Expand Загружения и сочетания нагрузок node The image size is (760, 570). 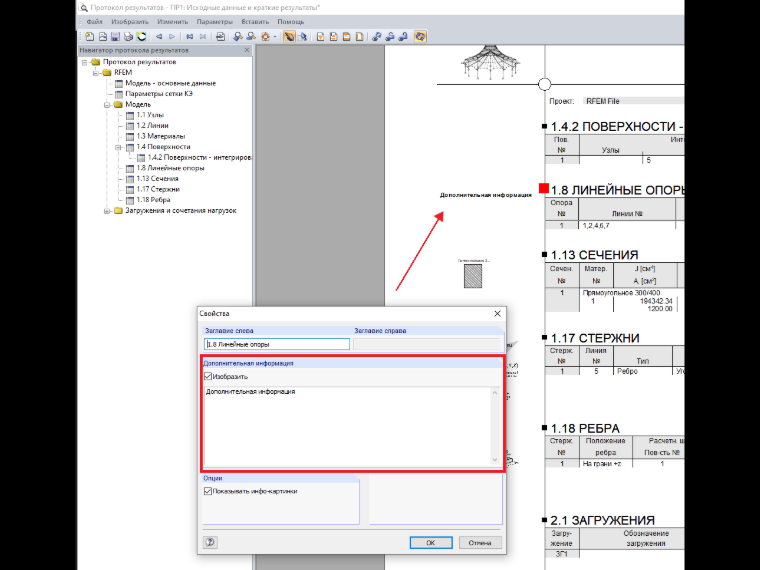click(107, 211)
